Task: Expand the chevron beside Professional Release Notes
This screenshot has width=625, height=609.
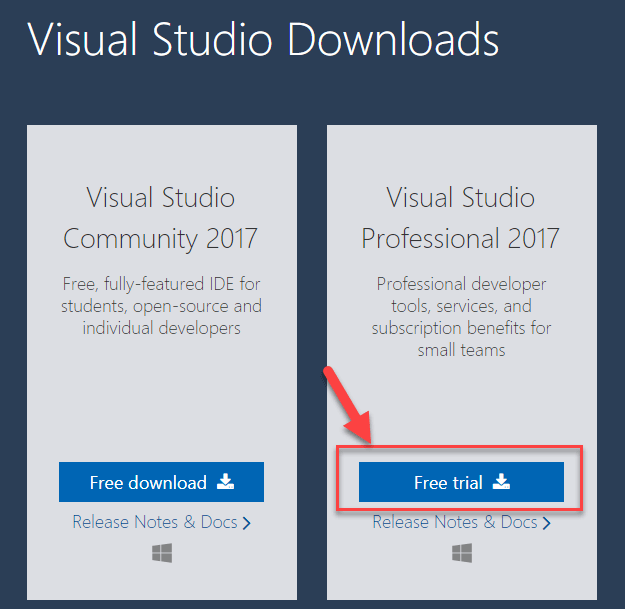Action: 546,523
